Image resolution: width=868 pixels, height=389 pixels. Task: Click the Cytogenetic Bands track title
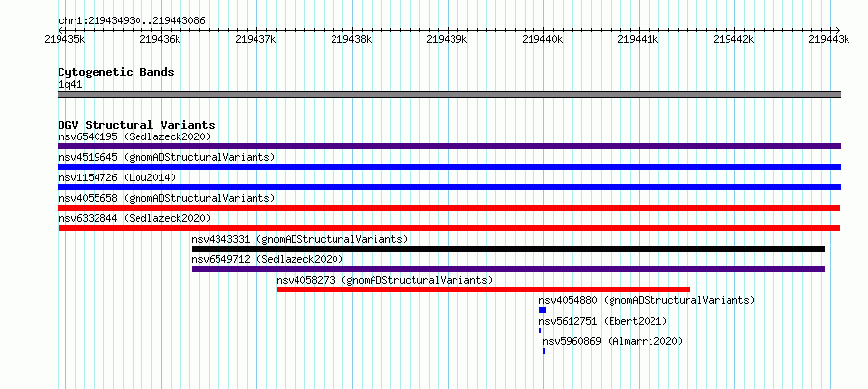(116, 72)
